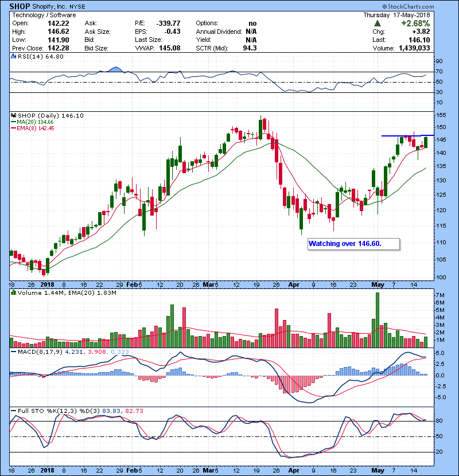Click the VWAP value 145.08
The image size is (459, 476).
pos(169,48)
